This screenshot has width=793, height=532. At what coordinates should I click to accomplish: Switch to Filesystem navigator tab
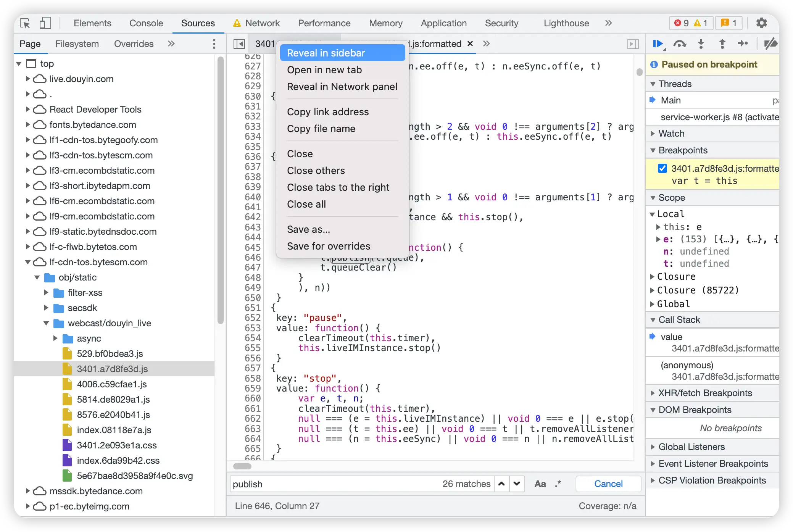click(x=77, y=44)
